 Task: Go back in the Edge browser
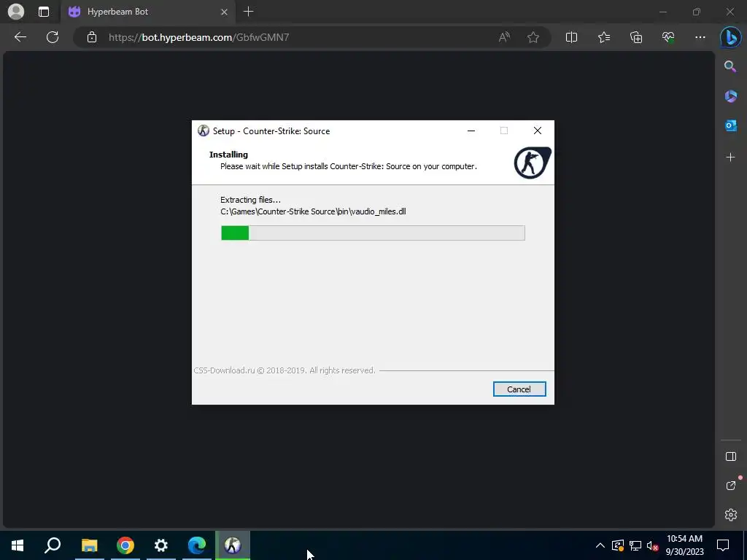pyautogui.click(x=20, y=37)
